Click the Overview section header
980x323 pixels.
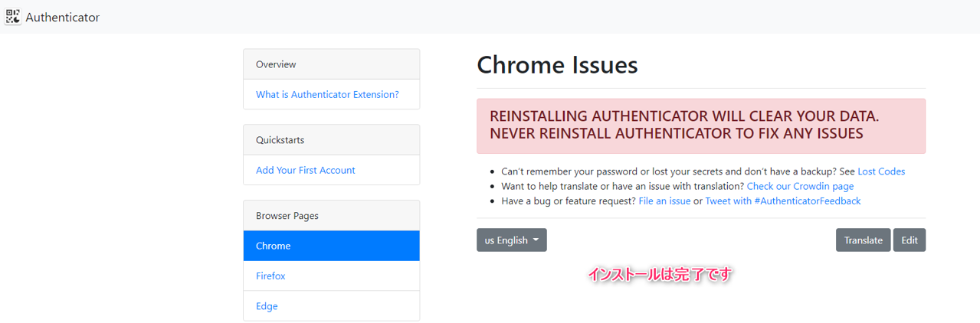click(331, 64)
